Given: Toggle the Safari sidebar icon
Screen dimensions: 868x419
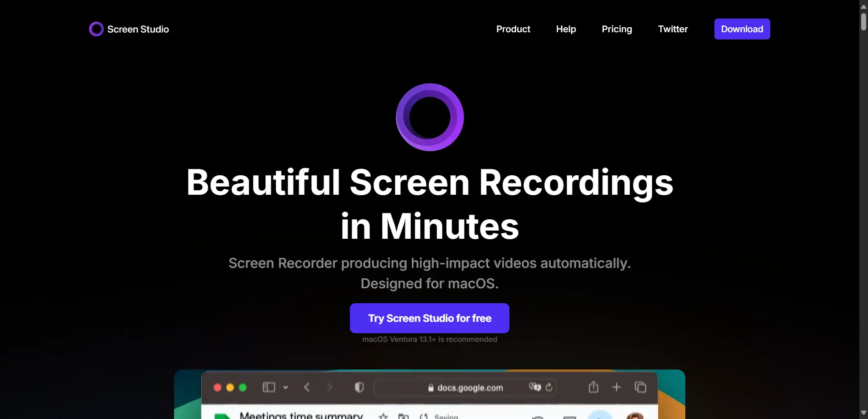Looking at the screenshot, I should coord(269,387).
